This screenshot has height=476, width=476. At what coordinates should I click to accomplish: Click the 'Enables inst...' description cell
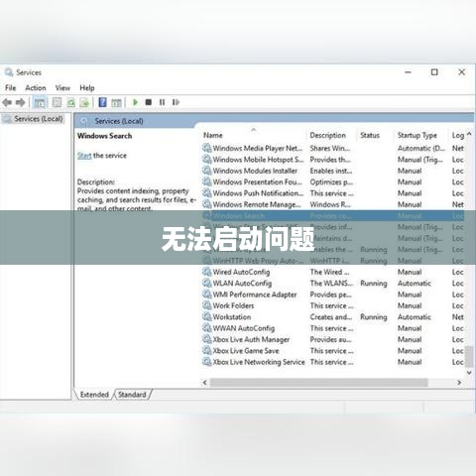pyautogui.click(x=331, y=171)
